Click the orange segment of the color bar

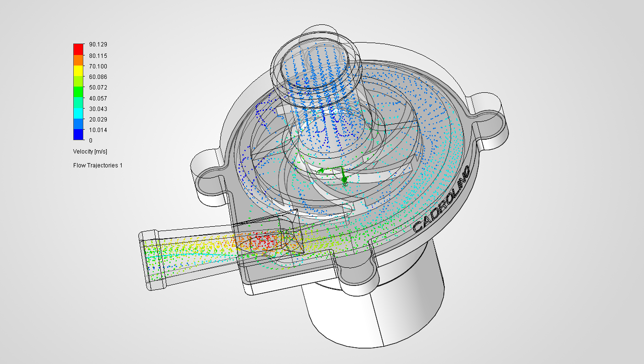(x=79, y=59)
